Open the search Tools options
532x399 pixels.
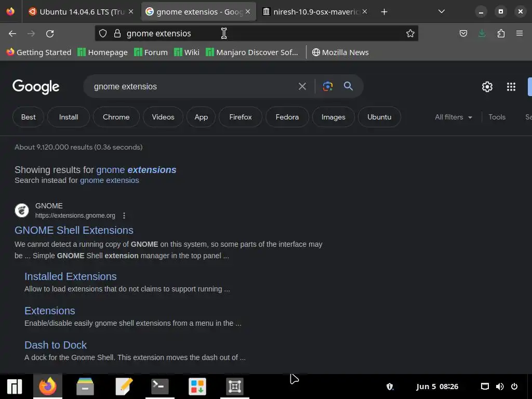pos(497,117)
